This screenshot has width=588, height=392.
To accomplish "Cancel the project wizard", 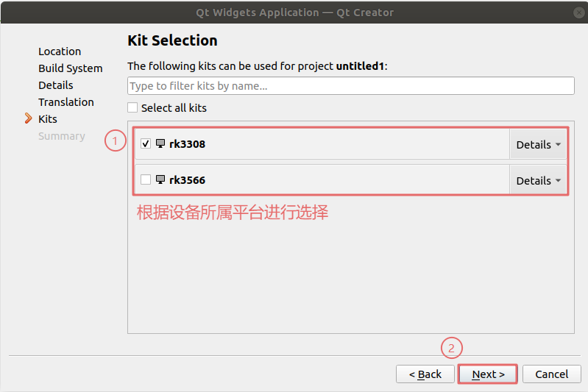I will click(552, 374).
